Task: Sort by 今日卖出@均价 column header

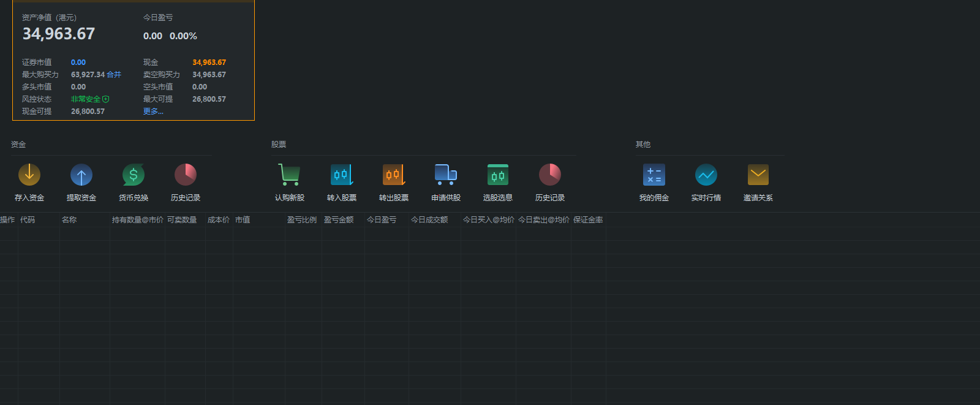Action: [x=544, y=220]
